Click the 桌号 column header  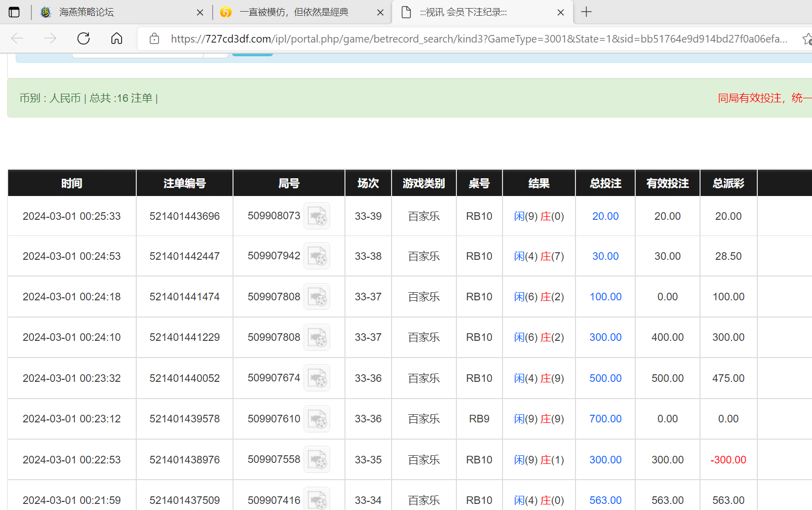479,183
